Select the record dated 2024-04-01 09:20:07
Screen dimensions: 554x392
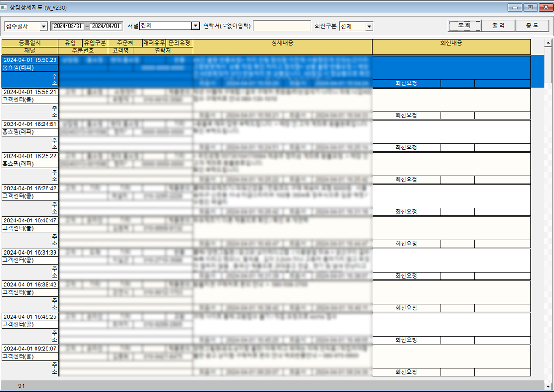point(30,349)
